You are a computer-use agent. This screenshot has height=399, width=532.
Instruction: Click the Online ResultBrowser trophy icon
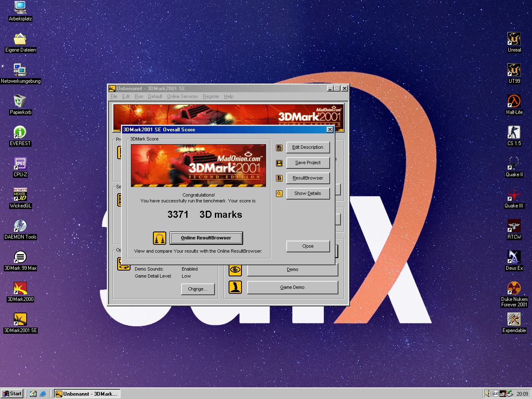point(160,238)
